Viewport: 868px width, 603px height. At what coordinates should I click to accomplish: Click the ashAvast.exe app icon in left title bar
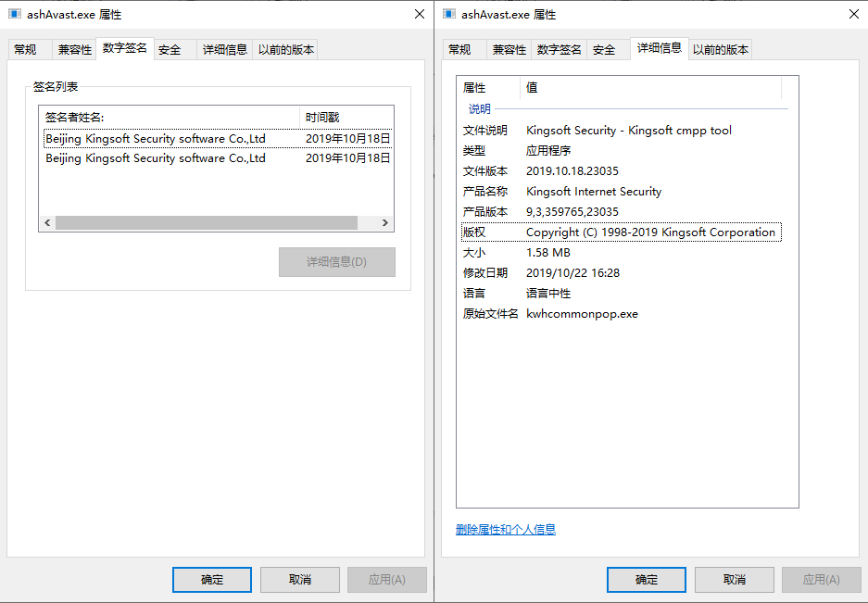[x=14, y=14]
